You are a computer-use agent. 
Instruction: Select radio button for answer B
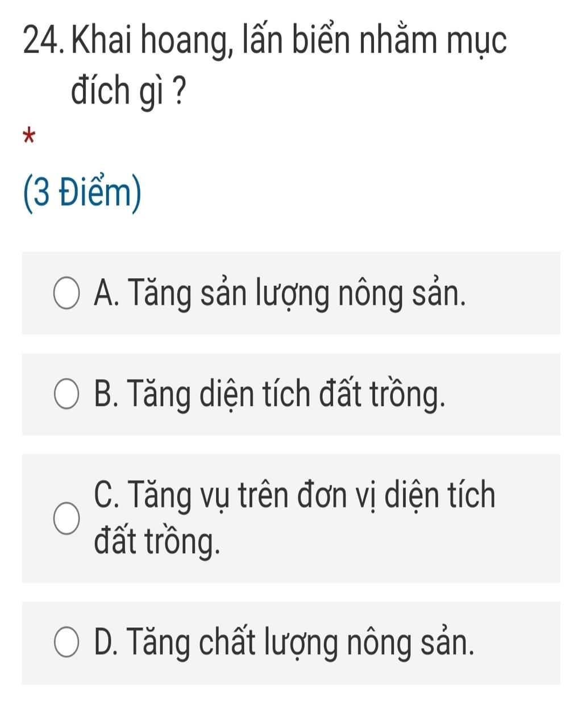[66, 394]
